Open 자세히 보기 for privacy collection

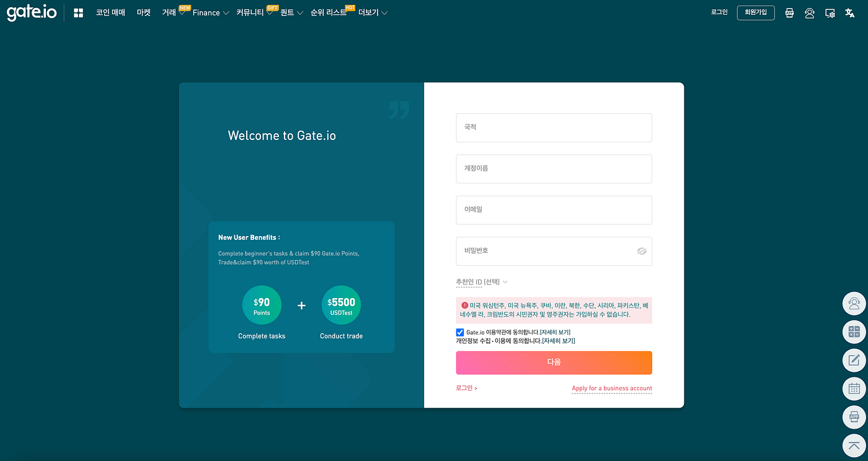coord(559,341)
